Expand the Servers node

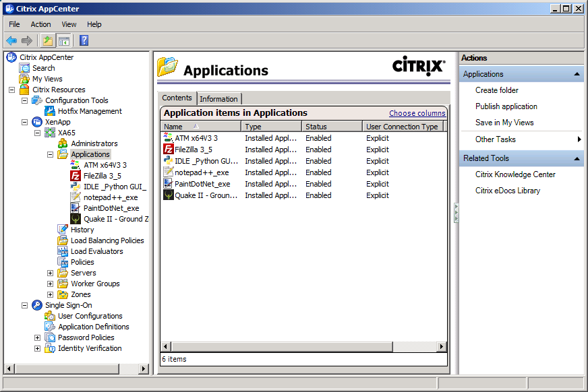pyautogui.click(x=51, y=273)
